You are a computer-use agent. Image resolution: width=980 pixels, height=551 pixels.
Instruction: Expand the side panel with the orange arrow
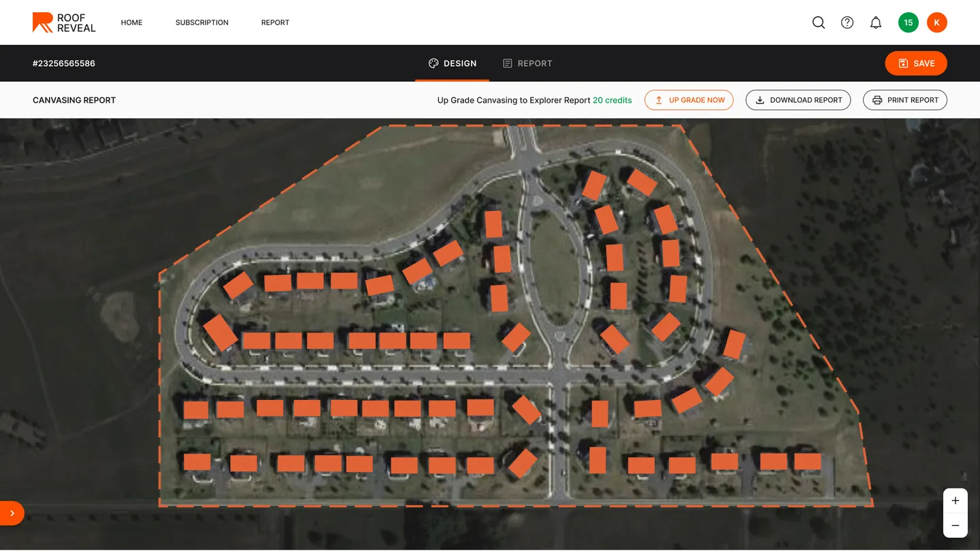coord(12,513)
